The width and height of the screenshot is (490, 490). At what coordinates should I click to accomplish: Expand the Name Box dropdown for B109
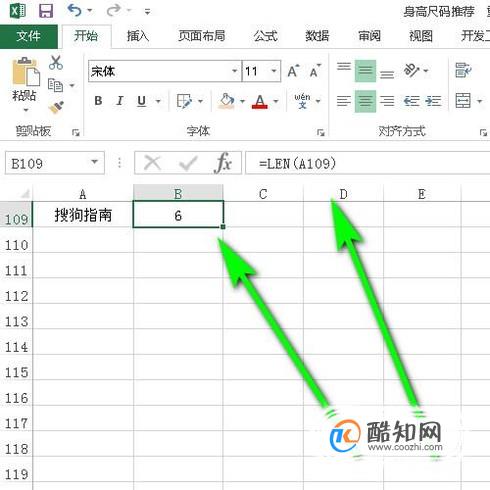[95, 162]
